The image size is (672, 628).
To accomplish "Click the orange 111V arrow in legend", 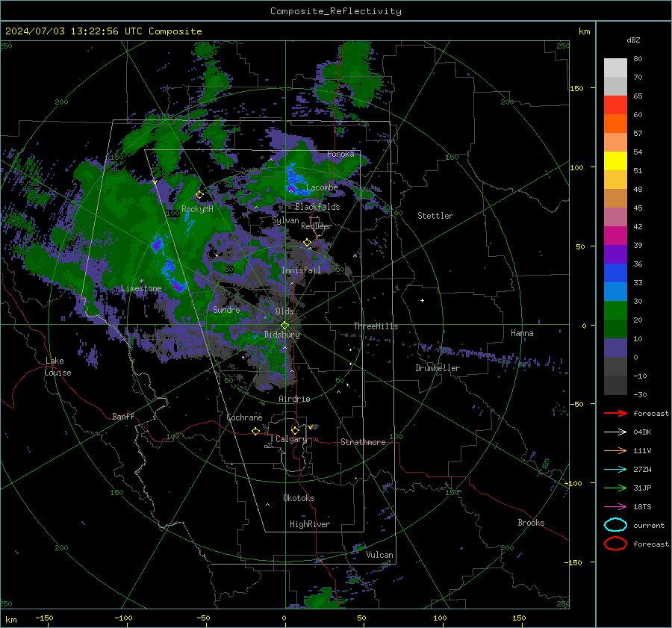I will [615, 450].
